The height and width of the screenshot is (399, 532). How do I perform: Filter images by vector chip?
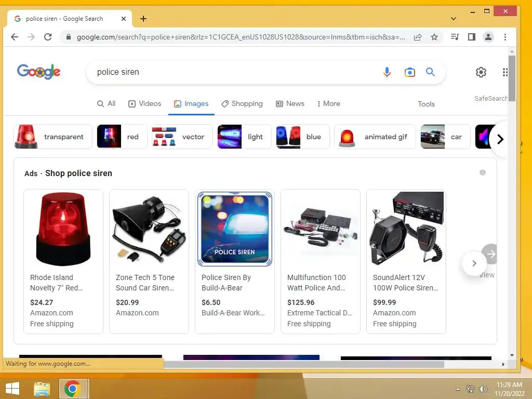pos(182,137)
